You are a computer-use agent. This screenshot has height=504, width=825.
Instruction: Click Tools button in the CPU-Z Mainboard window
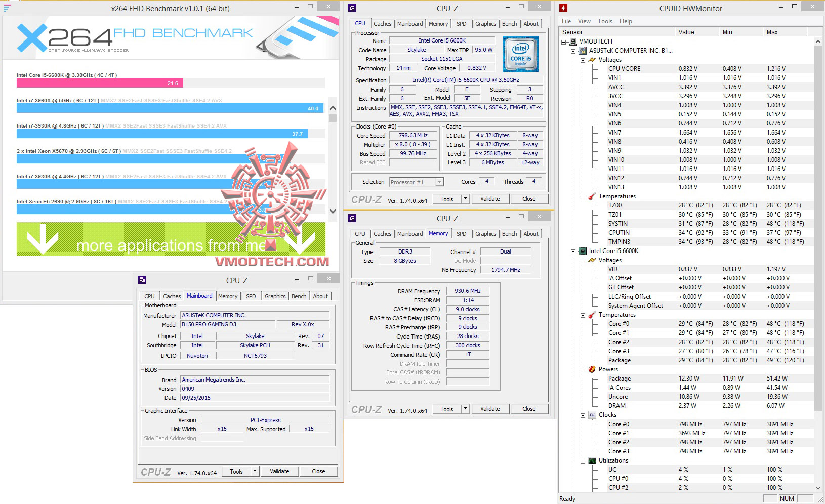tap(236, 471)
